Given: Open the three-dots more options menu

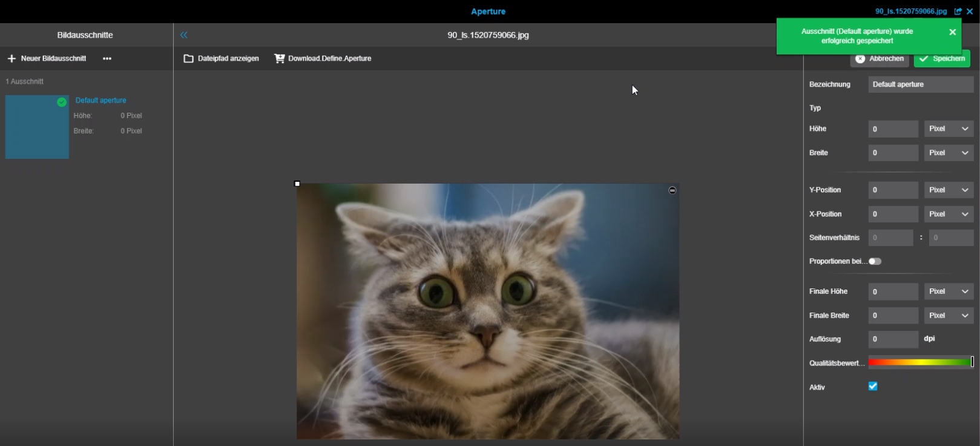Looking at the screenshot, I should click(107, 59).
